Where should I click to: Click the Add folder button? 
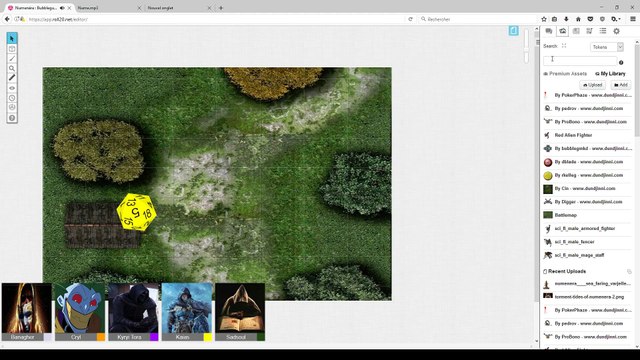[621, 85]
